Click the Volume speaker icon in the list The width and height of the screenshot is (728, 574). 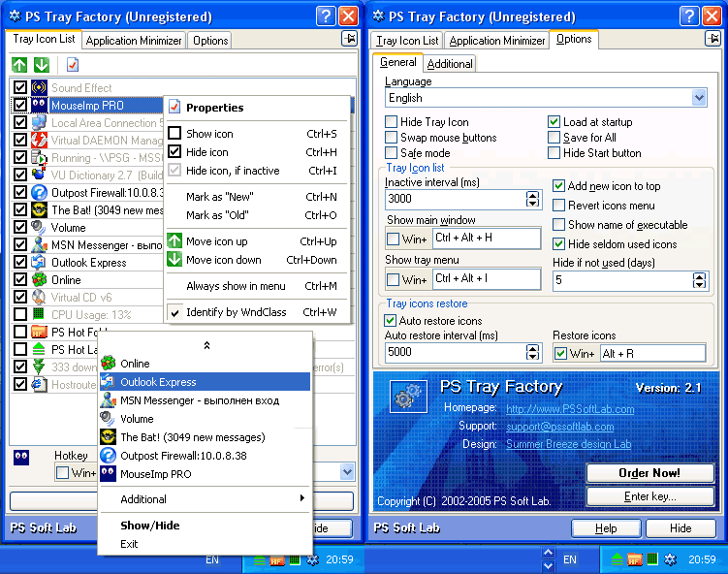coord(39,228)
